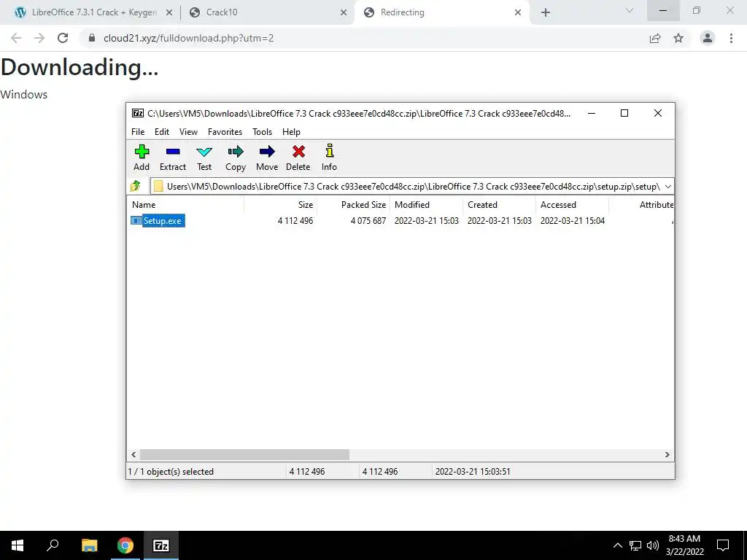The width and height of the screenshot is (747, 560).
Task: Launch File Explorer from taskbar
Action: coord(89,545)
